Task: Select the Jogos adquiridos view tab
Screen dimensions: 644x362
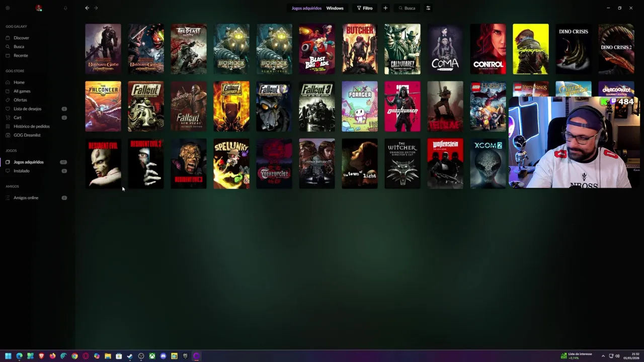Action: (306, 8)
